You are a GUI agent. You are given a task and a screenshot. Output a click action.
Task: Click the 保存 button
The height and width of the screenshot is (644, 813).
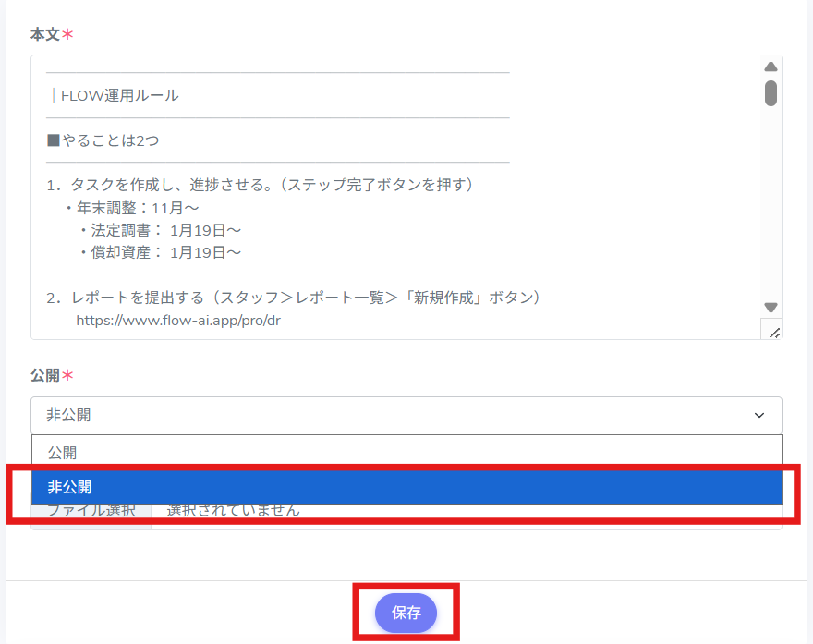tap(406, 613)
